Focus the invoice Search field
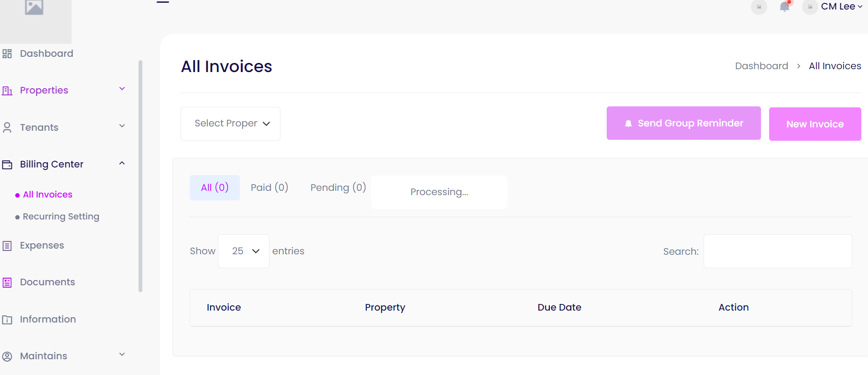Screen dimensions: 868x375 (x=777, y=251)
